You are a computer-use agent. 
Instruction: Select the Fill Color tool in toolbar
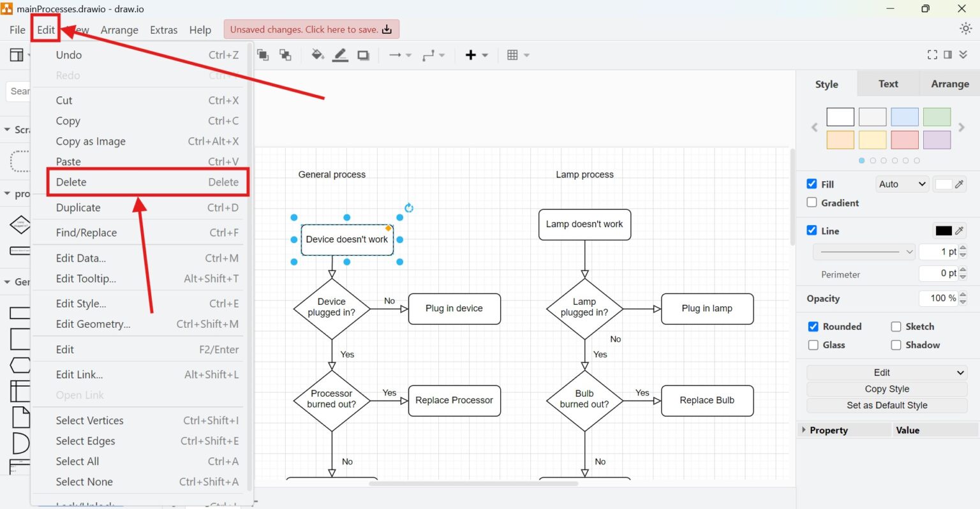tap(317, 55)
